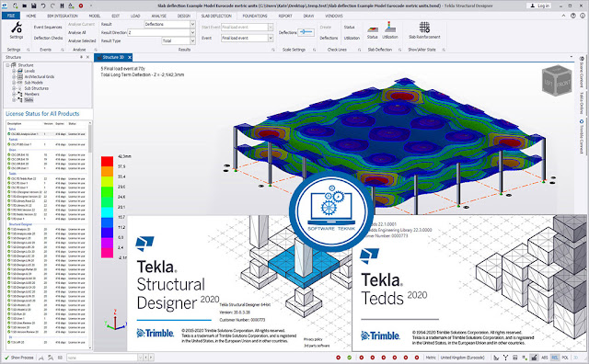Click the Structure root node icon in tree

click(14, 65)
